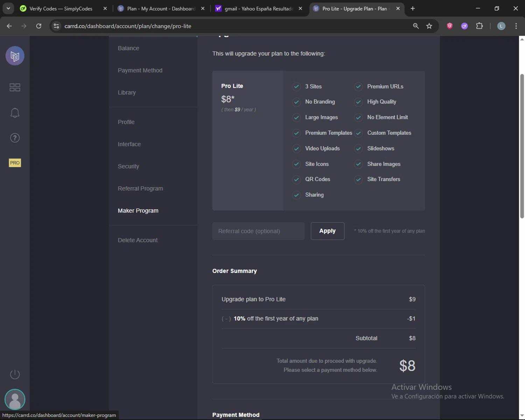Viewport: 525px width, 420px height.
Task: Click the zoom magnifier icon in address bar
Action: click(x=416, y=26)
